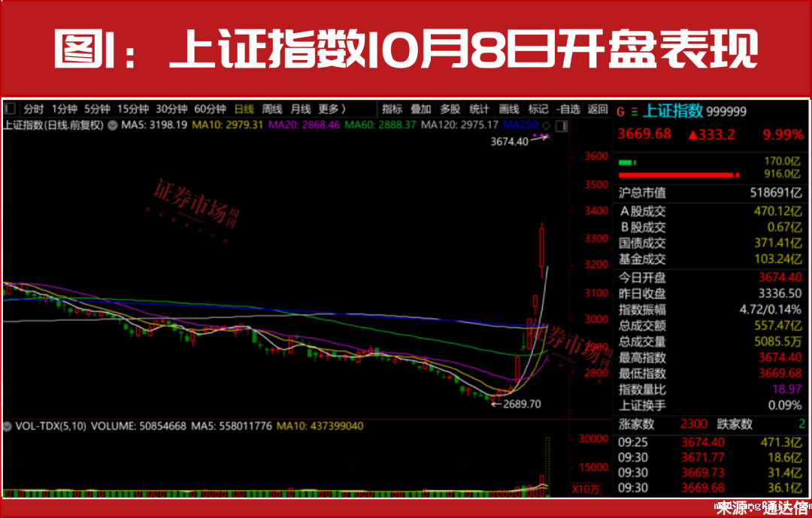Click the 09:30 tick row showing 3671.77
Image resolution: width=812 pixels, height=518 pixels.
coord(710,457)
